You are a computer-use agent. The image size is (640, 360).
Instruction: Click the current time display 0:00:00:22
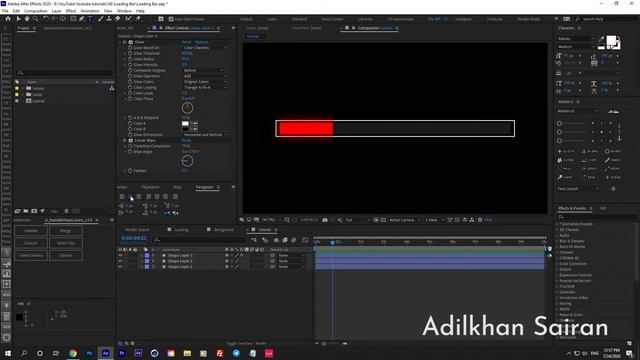[x=134, y=238]
